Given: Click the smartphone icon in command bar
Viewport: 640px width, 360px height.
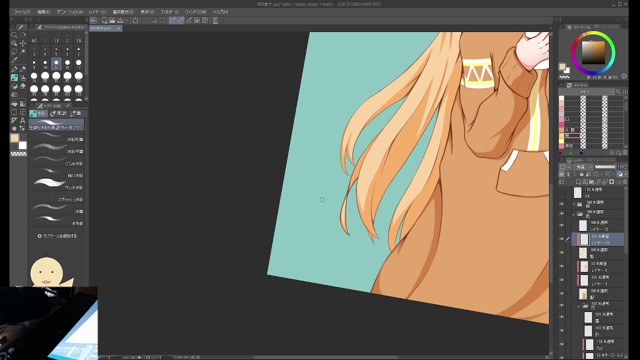Looking at the screenshot, I should point(215,20).
